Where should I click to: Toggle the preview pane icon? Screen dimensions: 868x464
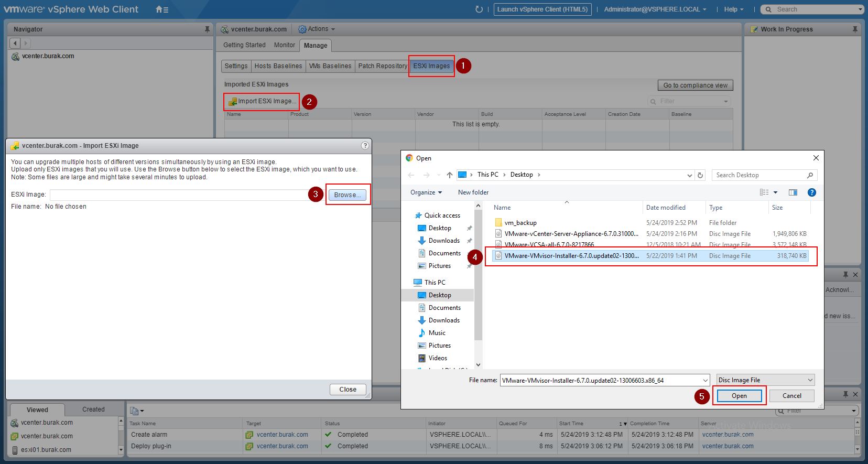(793, 192)
